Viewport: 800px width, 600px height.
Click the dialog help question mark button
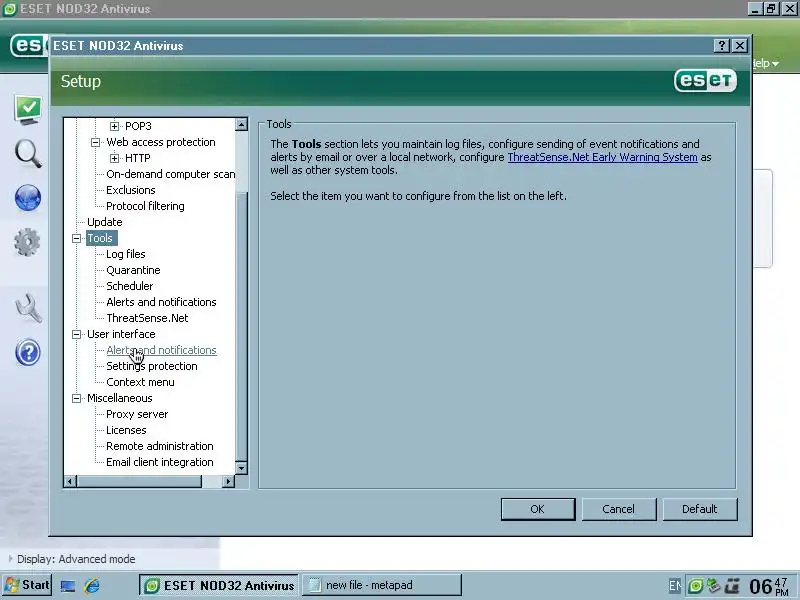click(721, 45)
